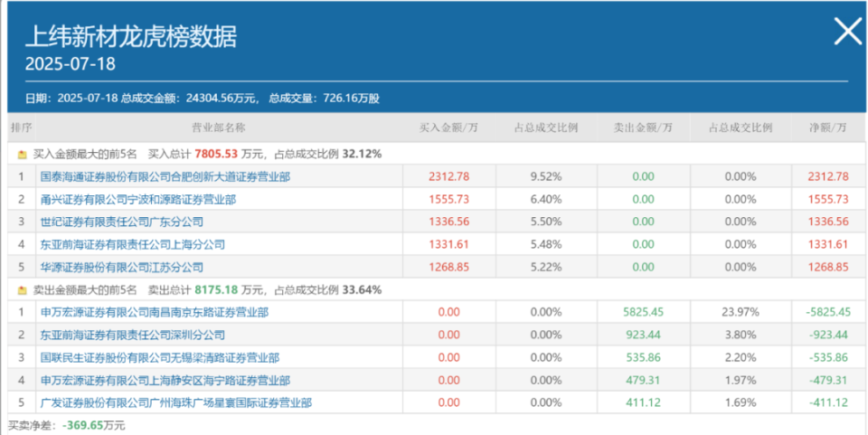Click the folder icon beside 买入金额最大的前5名
The width and height of the screenshot is (868, 435).
(x=22, y=155)
